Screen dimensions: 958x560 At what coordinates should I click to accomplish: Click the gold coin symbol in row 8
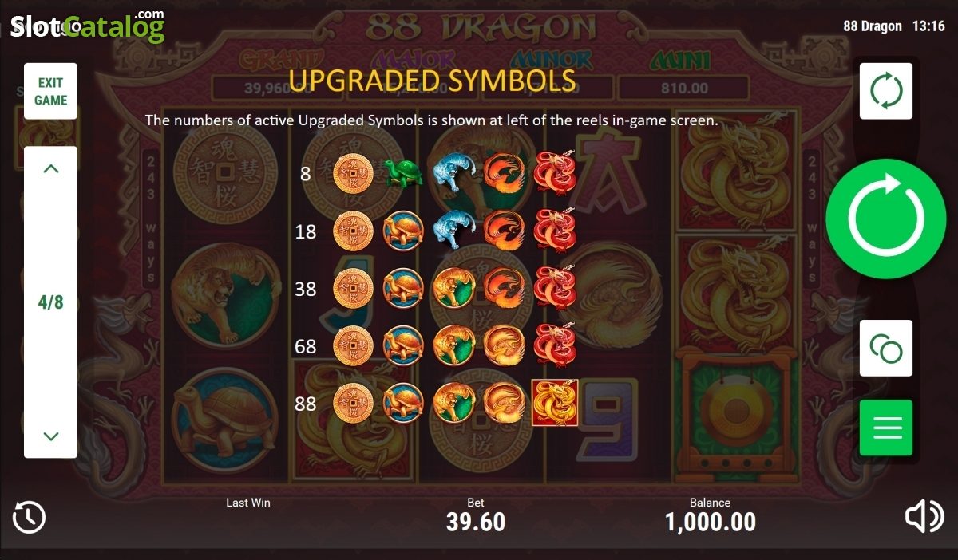tap(353, 173)
